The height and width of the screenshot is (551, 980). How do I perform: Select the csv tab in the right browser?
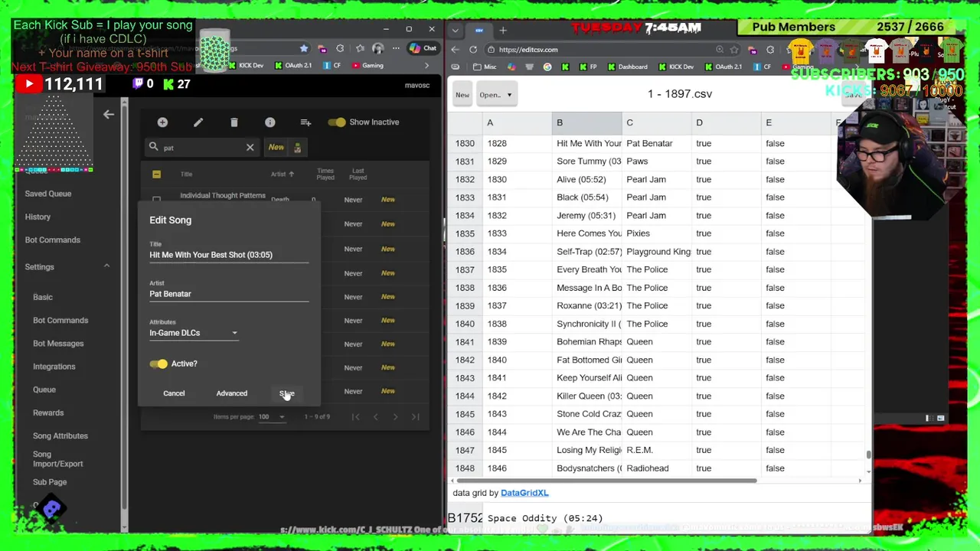coord(479,31)
